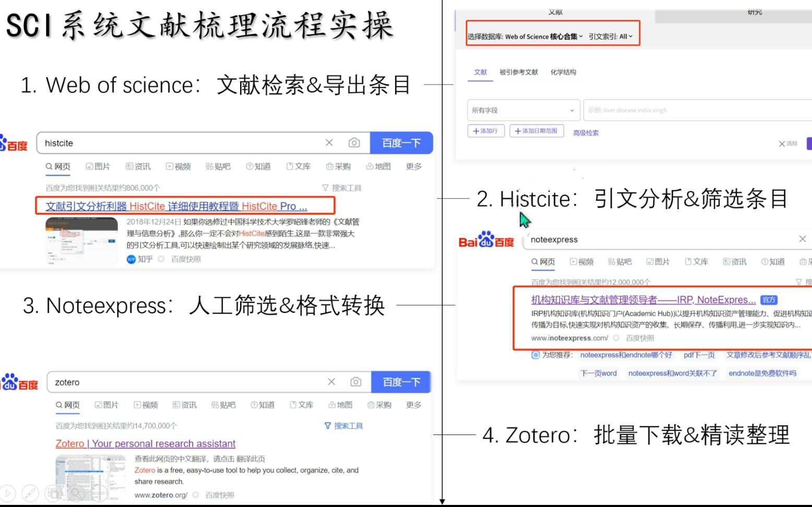Click the 清除 X icon in Web of Science search

pos(781,143)
